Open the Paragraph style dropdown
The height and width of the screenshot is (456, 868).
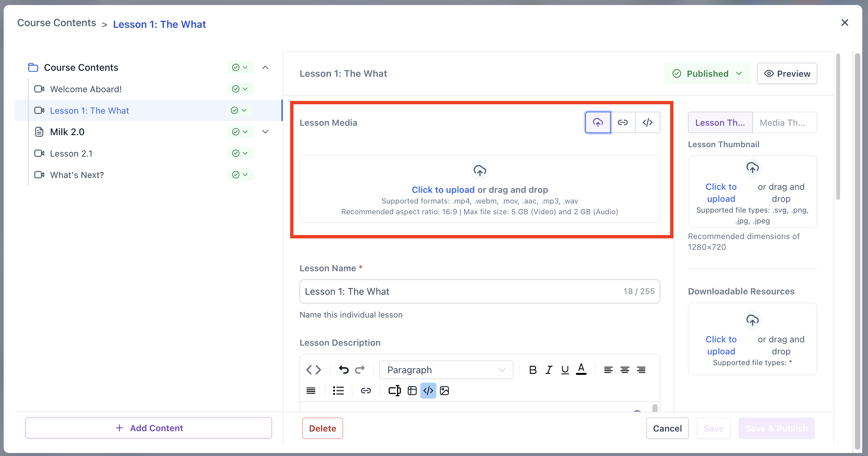(x=446, y=370)
